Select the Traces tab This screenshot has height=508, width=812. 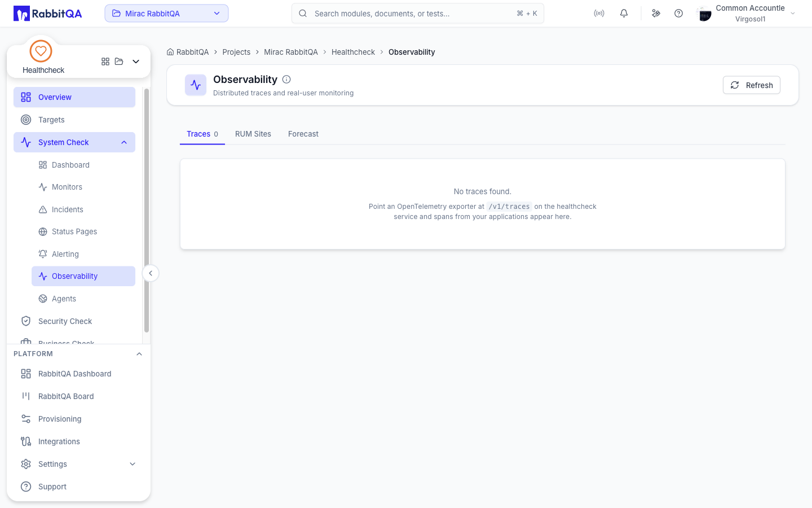[202, 134]
